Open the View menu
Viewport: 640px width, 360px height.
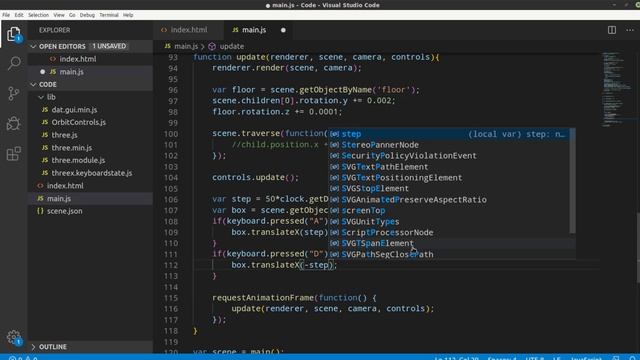(59, 15)
